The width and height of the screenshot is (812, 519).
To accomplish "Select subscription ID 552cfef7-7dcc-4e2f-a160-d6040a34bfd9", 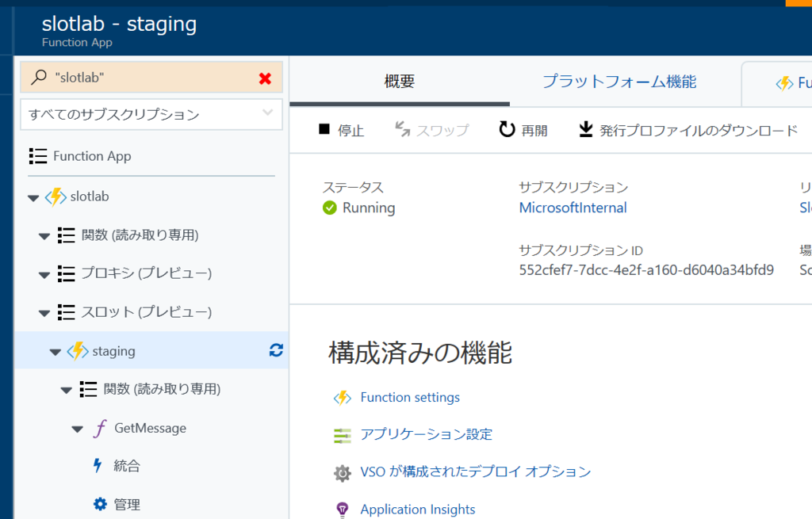I will click(646, 269).
